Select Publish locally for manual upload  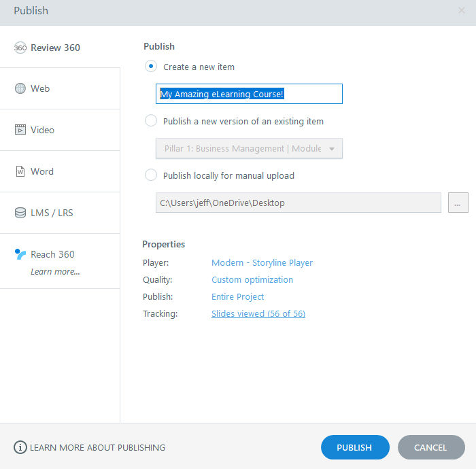point(151,175)
